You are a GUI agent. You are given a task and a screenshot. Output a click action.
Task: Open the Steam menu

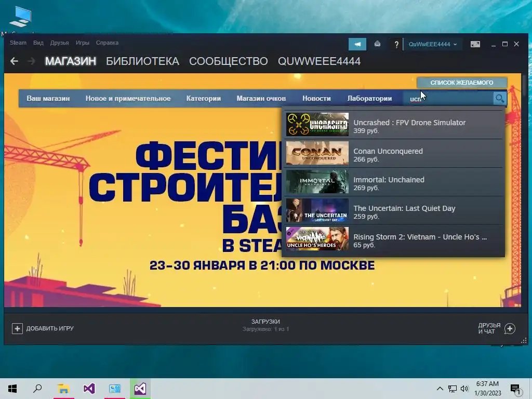[x=18, y=43]
